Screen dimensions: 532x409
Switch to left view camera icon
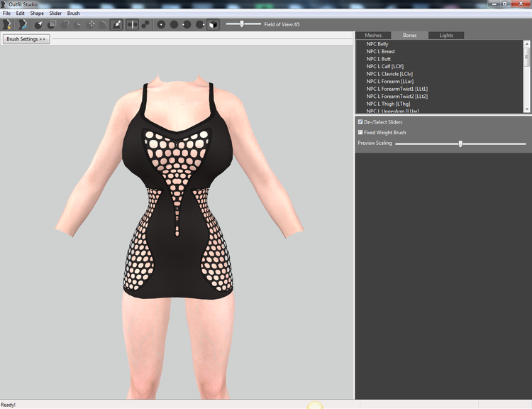click(187, 24)
